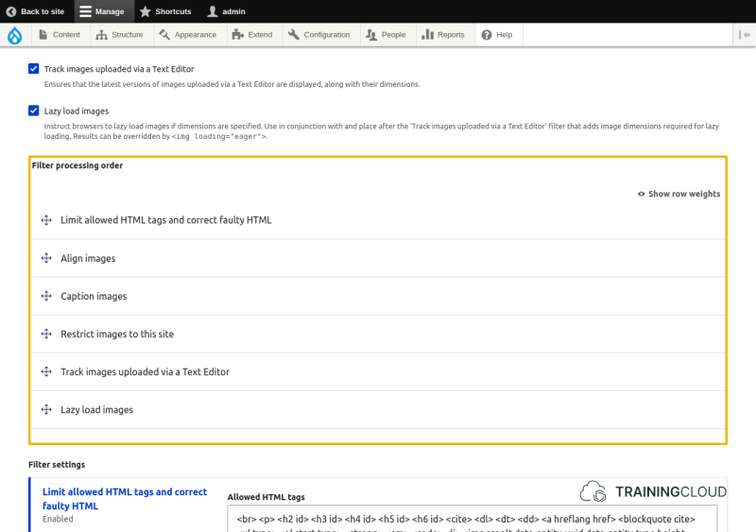Click the Back to site link
756x532 pixels.
coord(37,11)
